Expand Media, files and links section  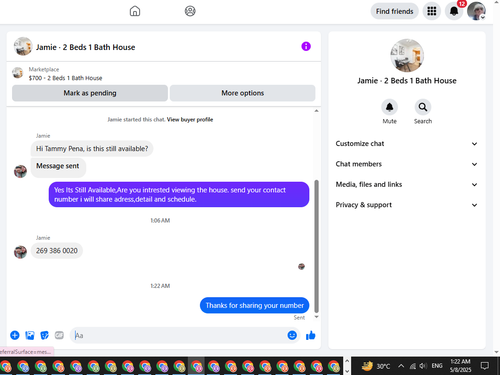point(406,184)
